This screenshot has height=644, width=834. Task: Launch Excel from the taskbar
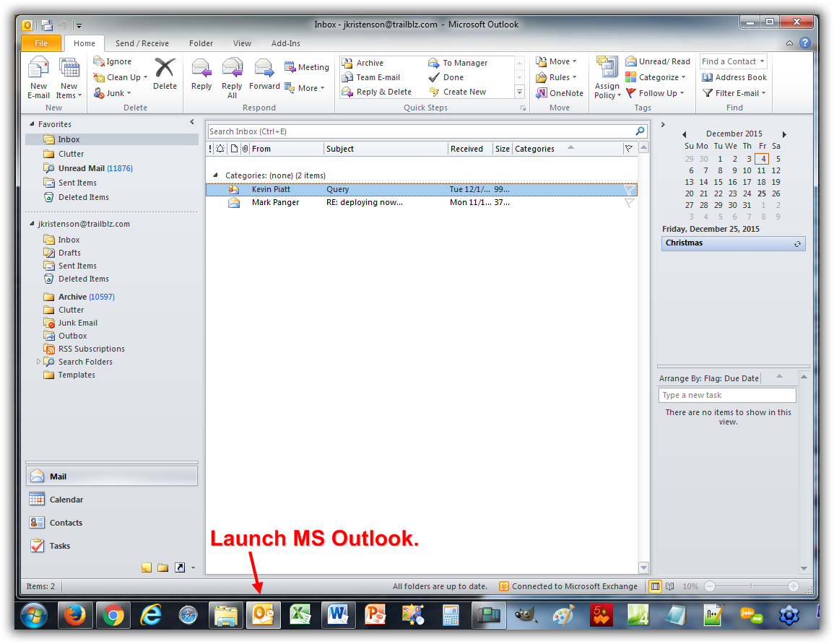pos(300,615)
